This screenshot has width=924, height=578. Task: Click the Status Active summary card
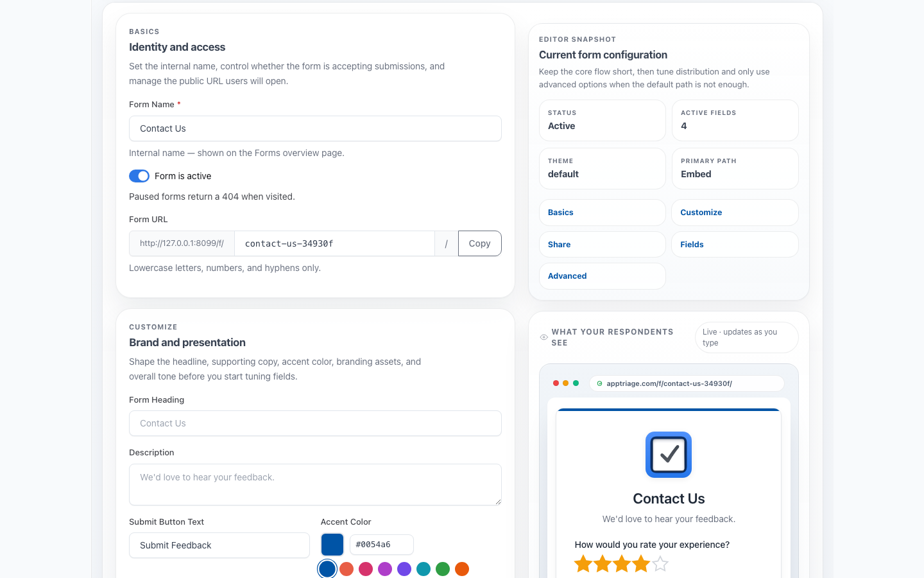click(x=602, y=120)
